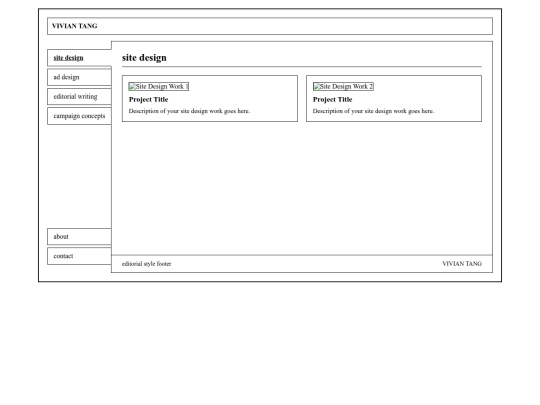Go to the campaign concepts tab
540x405 pixels.
pos(80,116)
